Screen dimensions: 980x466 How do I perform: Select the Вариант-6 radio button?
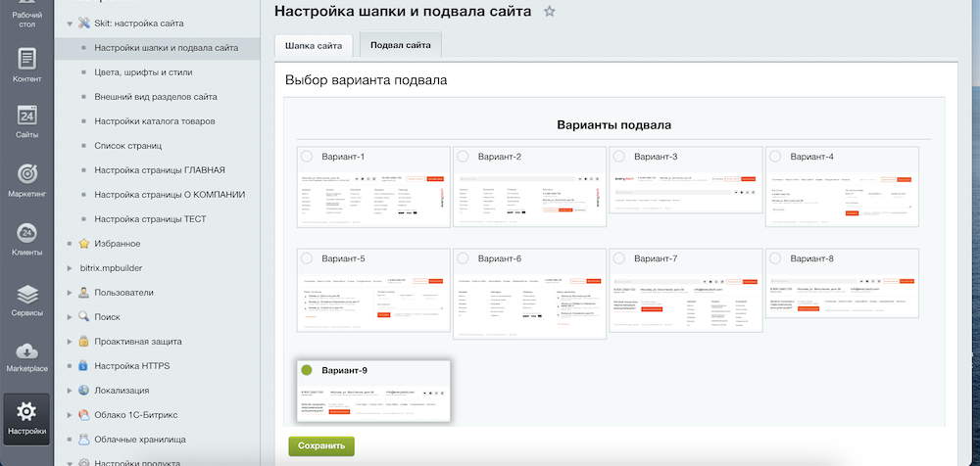(464, 258)
